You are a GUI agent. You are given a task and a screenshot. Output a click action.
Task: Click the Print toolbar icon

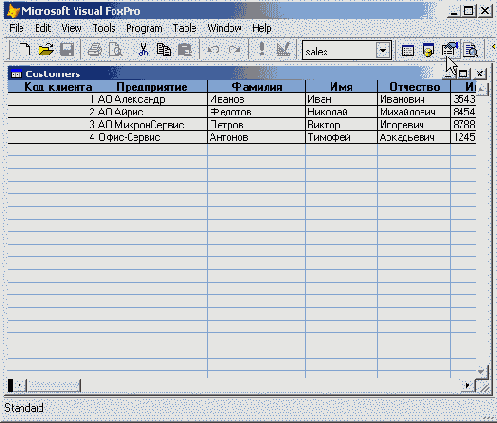click(x=95, y=50)
